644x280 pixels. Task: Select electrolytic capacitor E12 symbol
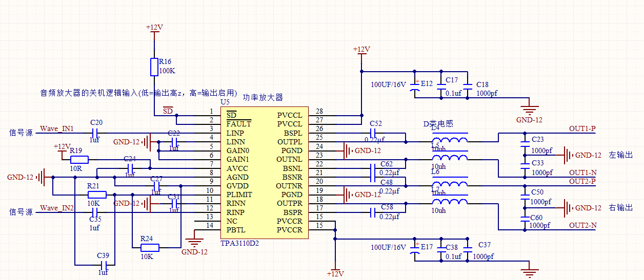[x=416, y=87]
